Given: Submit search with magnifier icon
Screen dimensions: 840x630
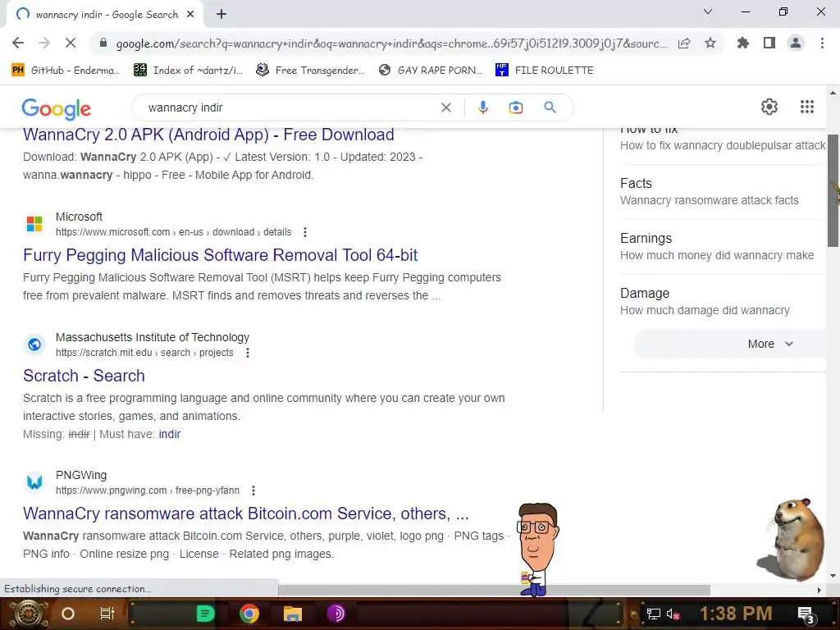Looking at the screenshot, I should pos(550,107).
